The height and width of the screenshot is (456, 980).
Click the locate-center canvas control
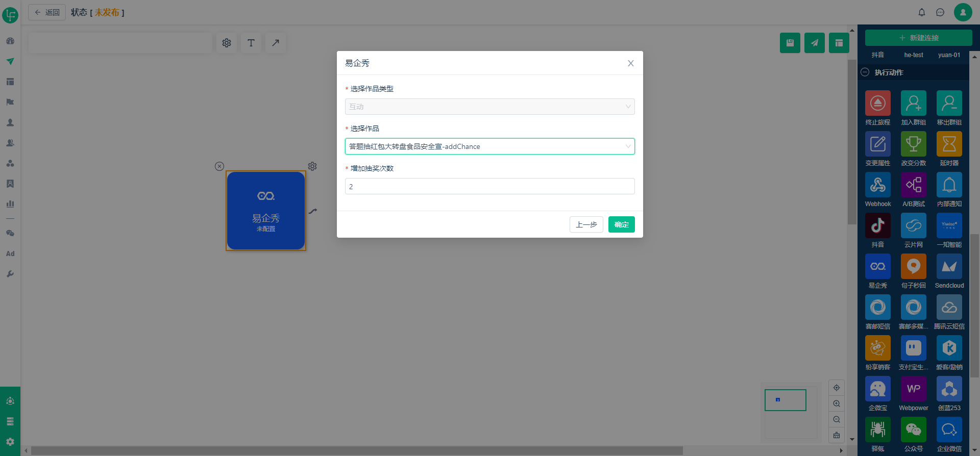click(x=837, y=388)
